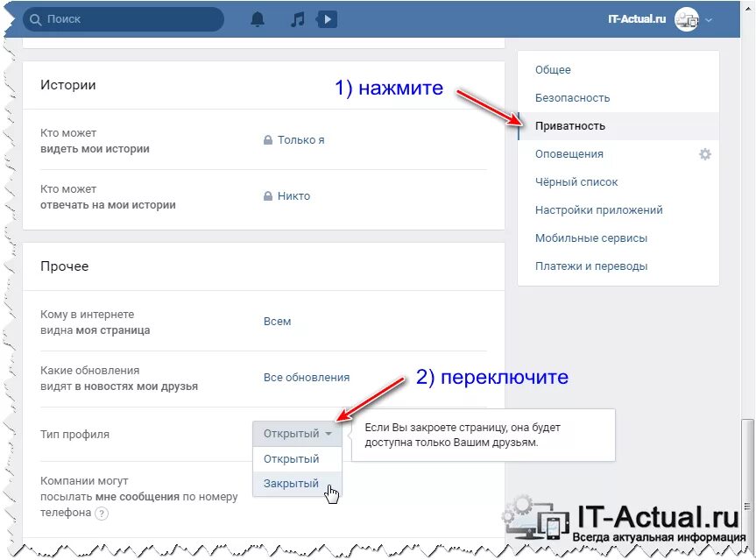
Task: Click into the Поиск search field
Action: [124, 19]
